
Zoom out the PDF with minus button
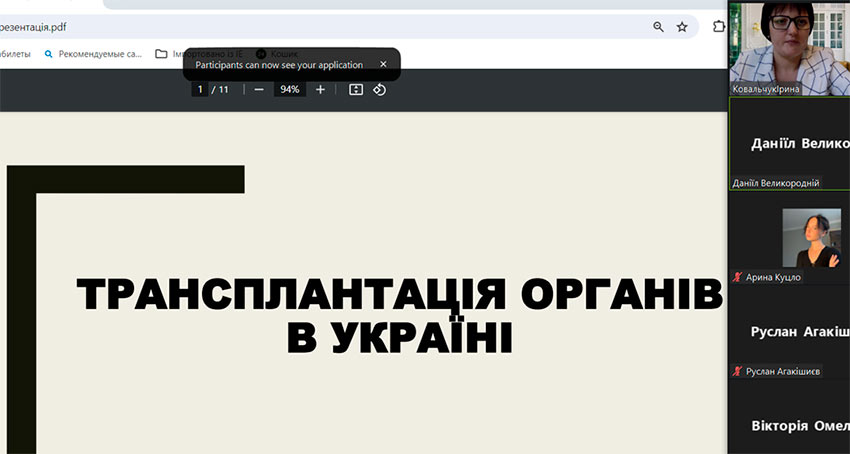(259, 90)
